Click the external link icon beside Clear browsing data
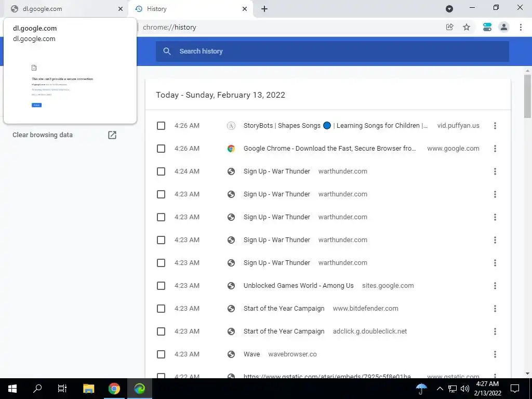 click(x=112, y=135)
